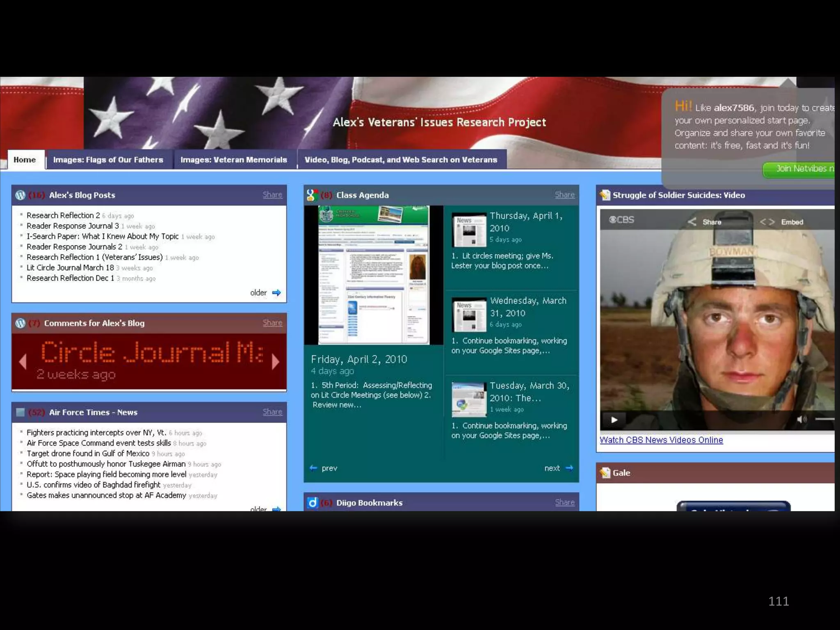840x630 pixels.
Task: Switch to Images: Flags of Our Fathers tab
Action: click(108, 160)
